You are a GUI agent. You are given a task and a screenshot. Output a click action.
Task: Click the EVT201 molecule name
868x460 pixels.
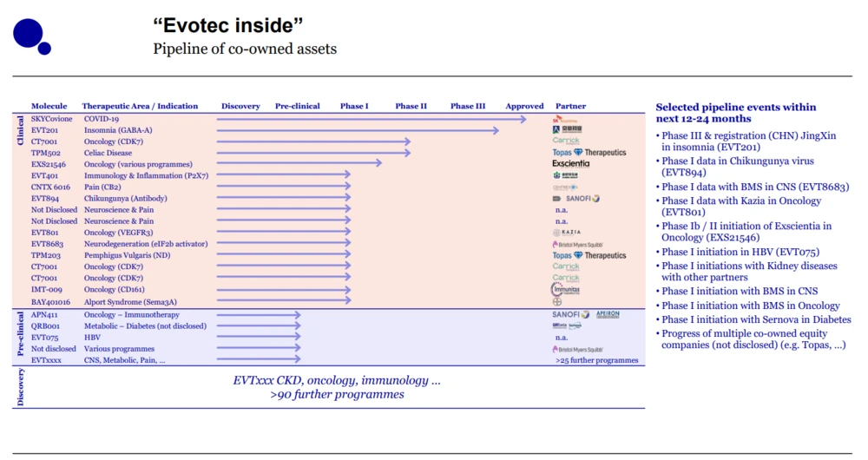point(43,130)
